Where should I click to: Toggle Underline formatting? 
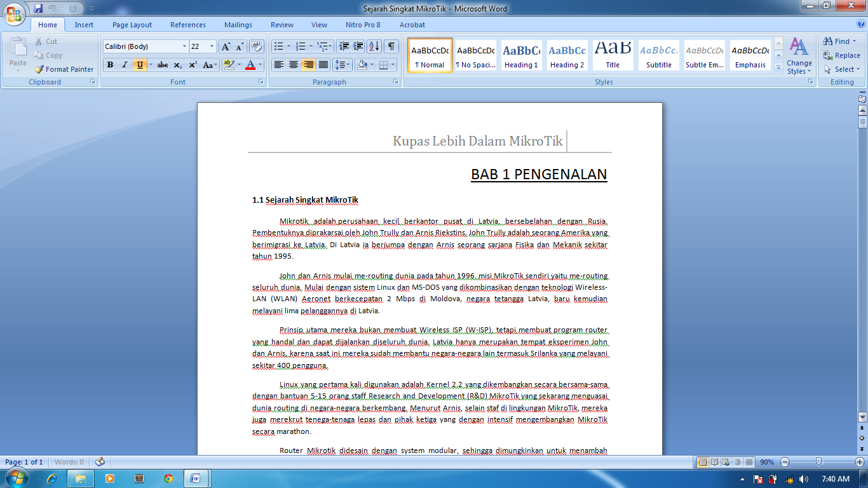(x=140, y=65)
